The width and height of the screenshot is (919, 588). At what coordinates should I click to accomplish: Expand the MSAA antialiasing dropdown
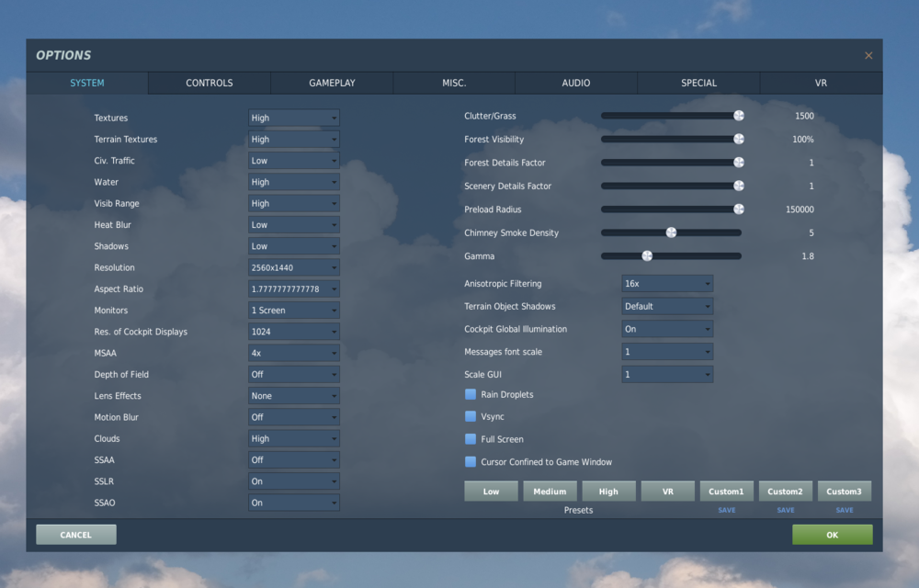pyautogui.click(x=293, y=353)
